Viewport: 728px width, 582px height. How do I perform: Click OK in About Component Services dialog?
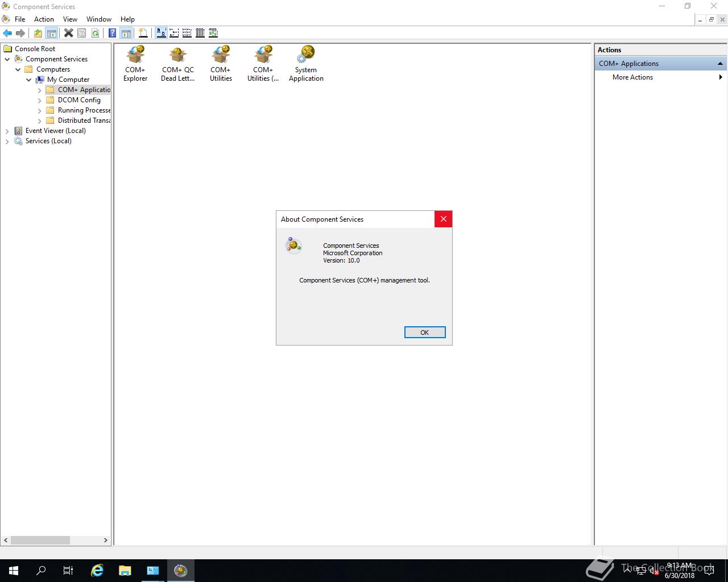pos(425,332)
